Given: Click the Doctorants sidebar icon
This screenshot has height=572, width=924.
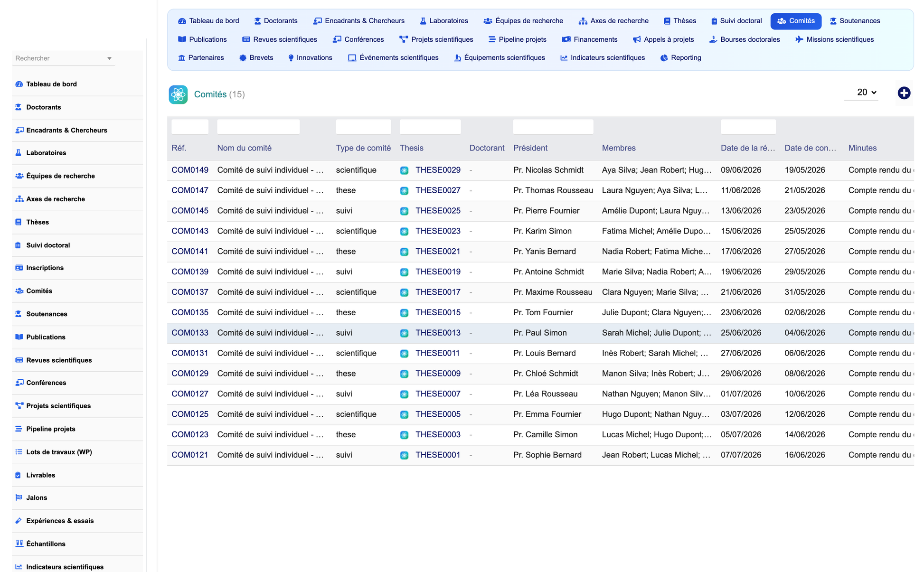Looking at the screenshot, I should click(x=19, y=107).
